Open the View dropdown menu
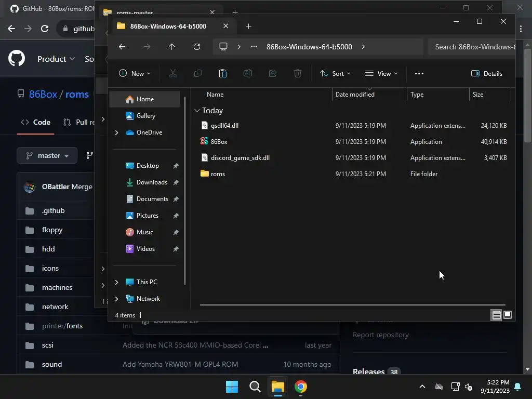The image size is (532, 399). [381, 73]
